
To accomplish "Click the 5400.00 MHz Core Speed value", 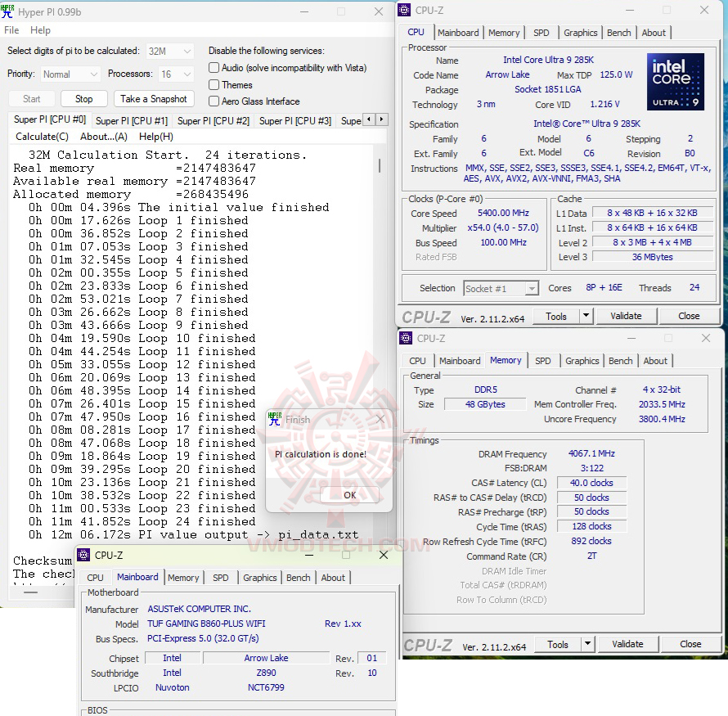I will (x=503, y=213).
